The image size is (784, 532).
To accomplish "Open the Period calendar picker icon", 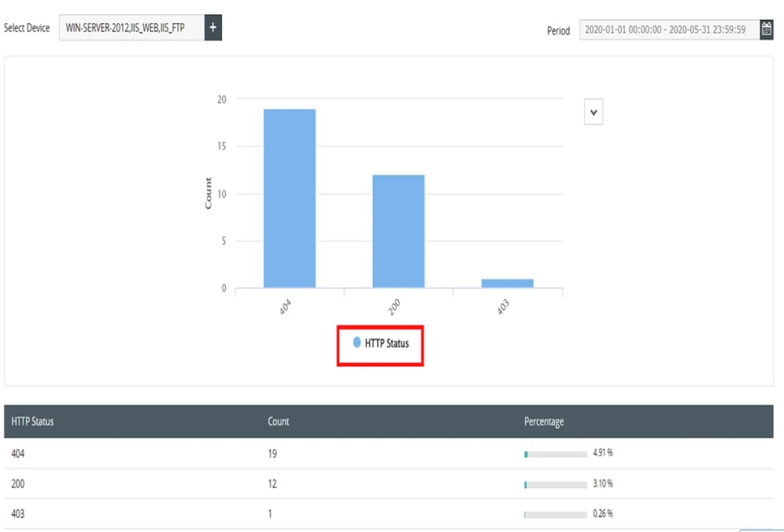I will point(767,29).
